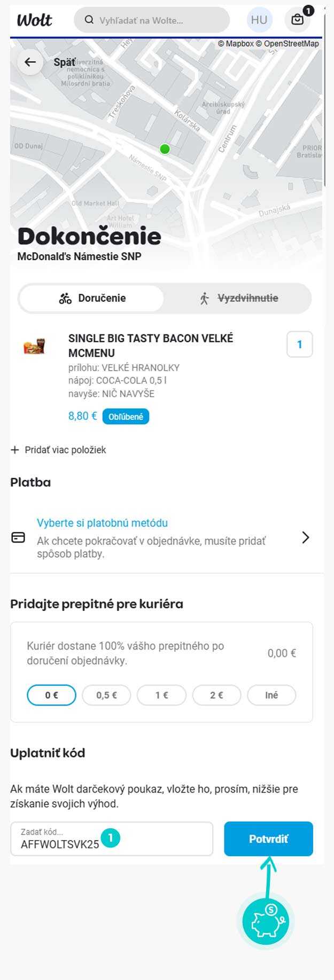Open Vyberte si platobnú metódu link
This screenshot has width=334, height=980.
pyautogui.click(x=102, y=523)
